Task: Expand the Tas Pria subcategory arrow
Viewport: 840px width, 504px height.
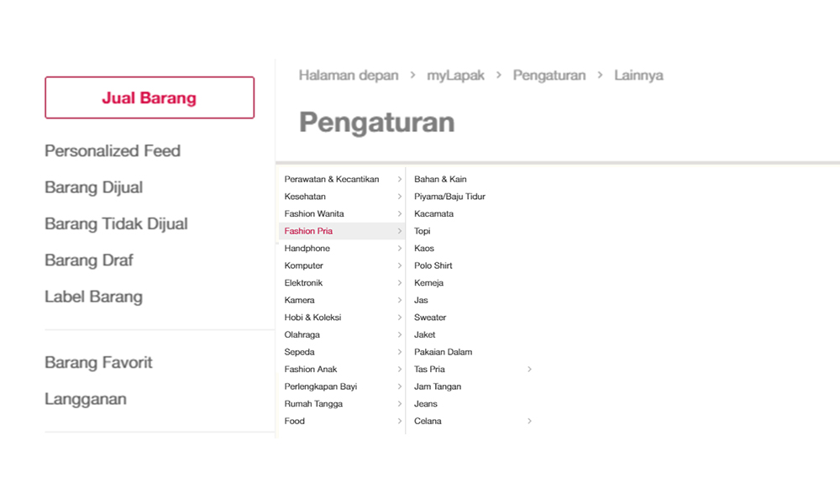Action: (x=529, y=370)
